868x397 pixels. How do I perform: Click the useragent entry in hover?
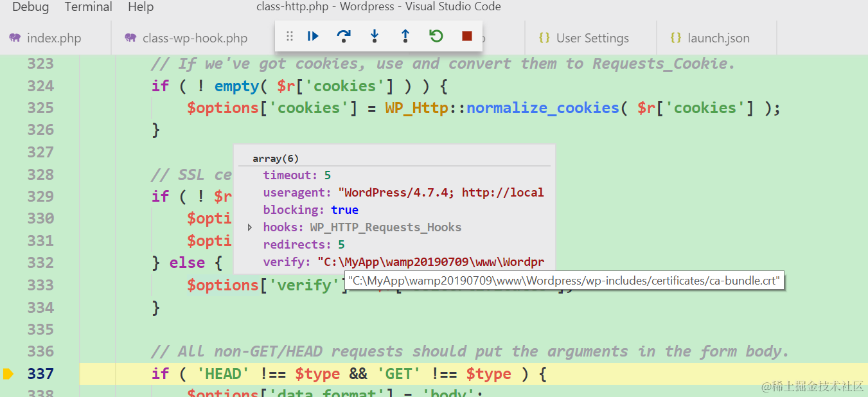point(403,193)
